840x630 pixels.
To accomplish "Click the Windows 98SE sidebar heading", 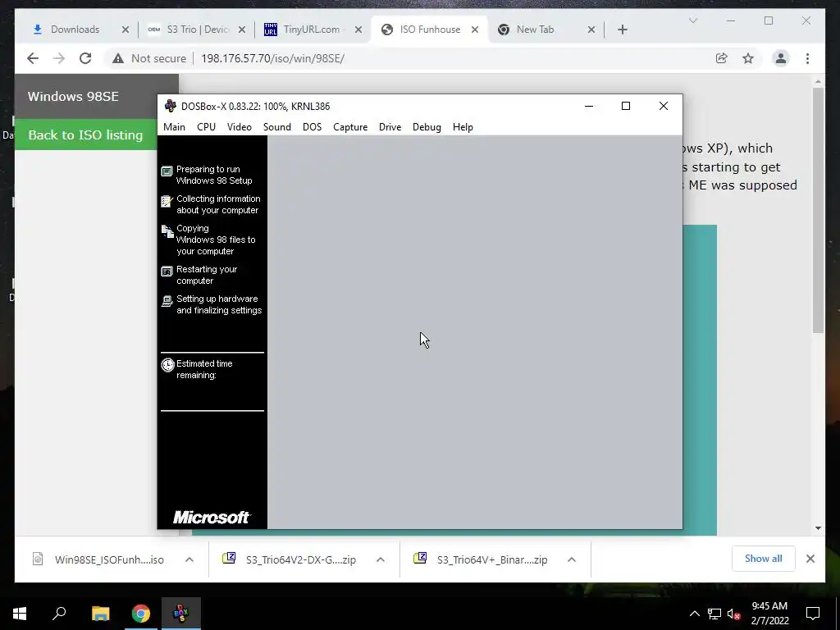I will pos(73,97).
